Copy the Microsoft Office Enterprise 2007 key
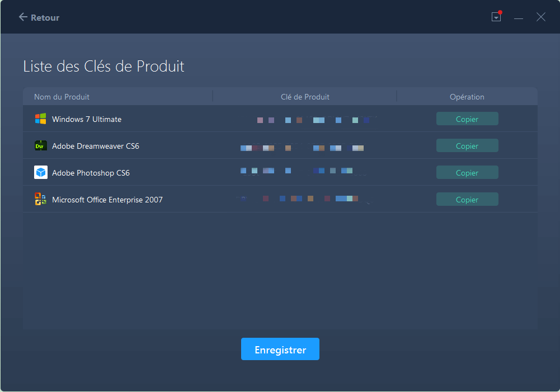 (x=467, y=199)
